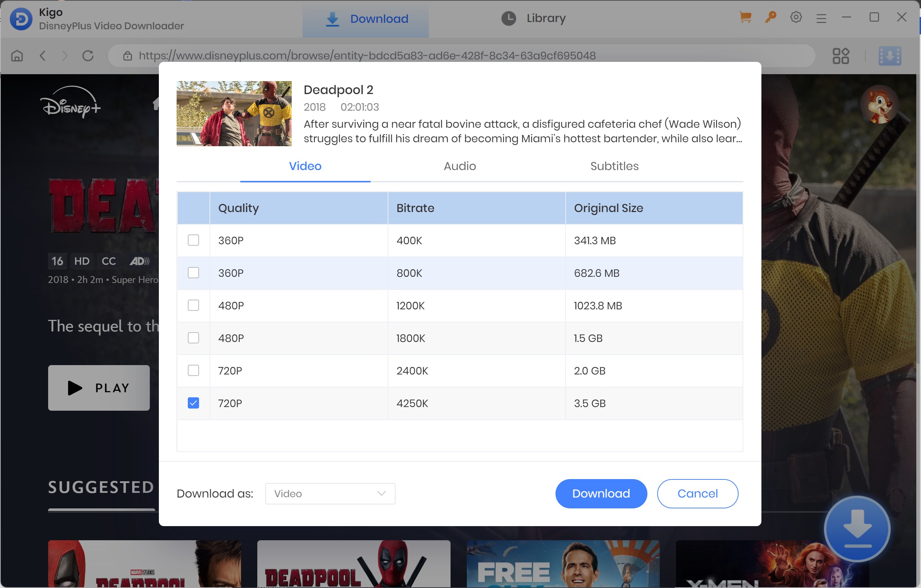Check the 360P 800K quality option

tap(193, 272)
